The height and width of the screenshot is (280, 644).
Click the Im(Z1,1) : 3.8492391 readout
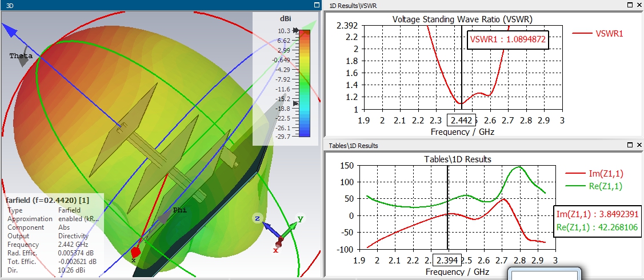(x=597, y=214)
